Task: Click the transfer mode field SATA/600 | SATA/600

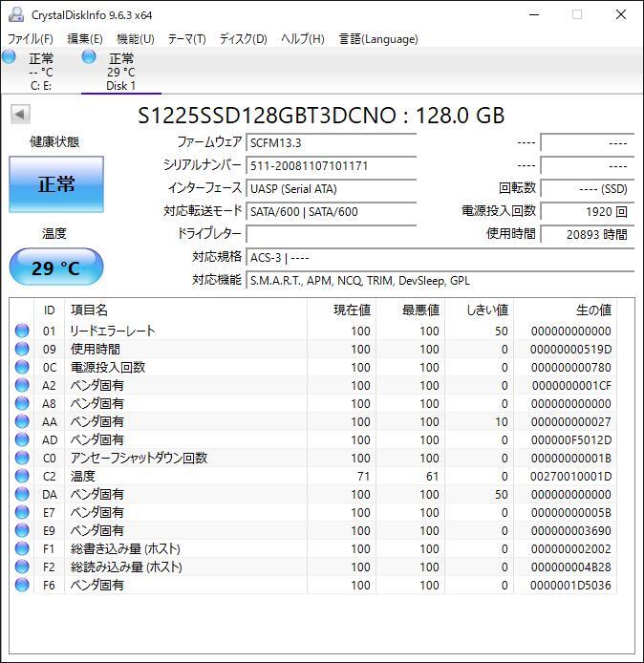Action: (x=332, y=211)
